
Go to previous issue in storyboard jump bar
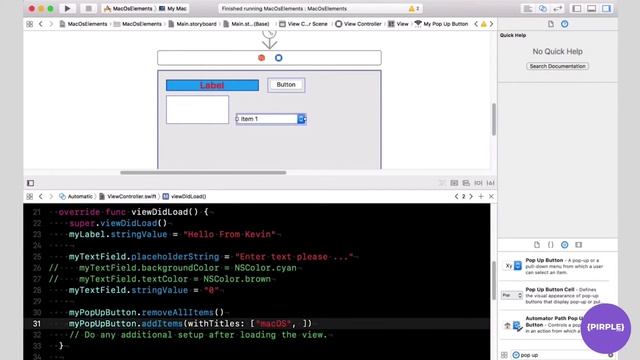[476, 24]
